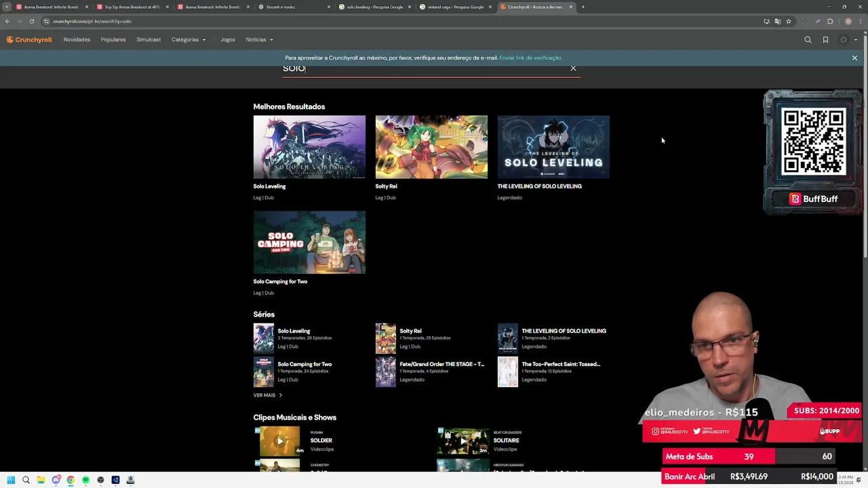The image size is (868, 488).
Task: Open the search magnifier icon in Crunchyroll header
Action: 808,40
